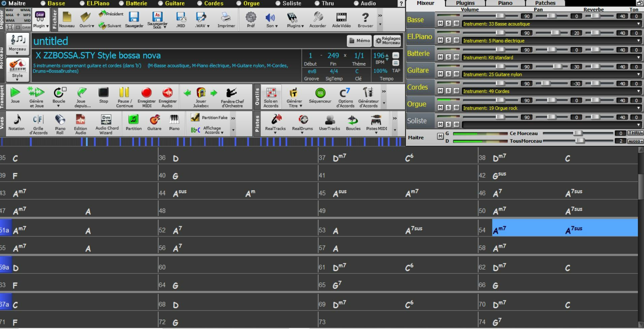Mute the Basse mixer channel

[440, 23]
